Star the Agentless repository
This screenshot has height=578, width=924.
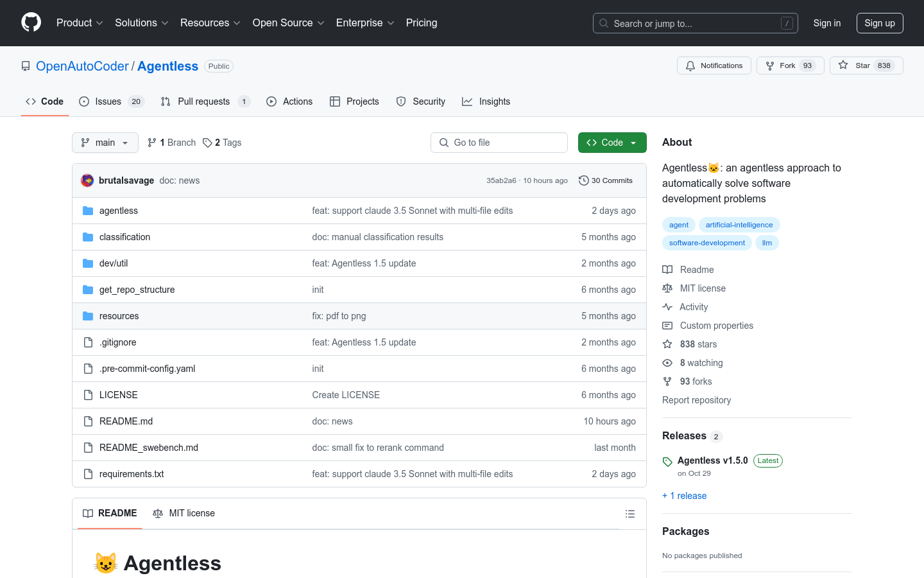866,66
